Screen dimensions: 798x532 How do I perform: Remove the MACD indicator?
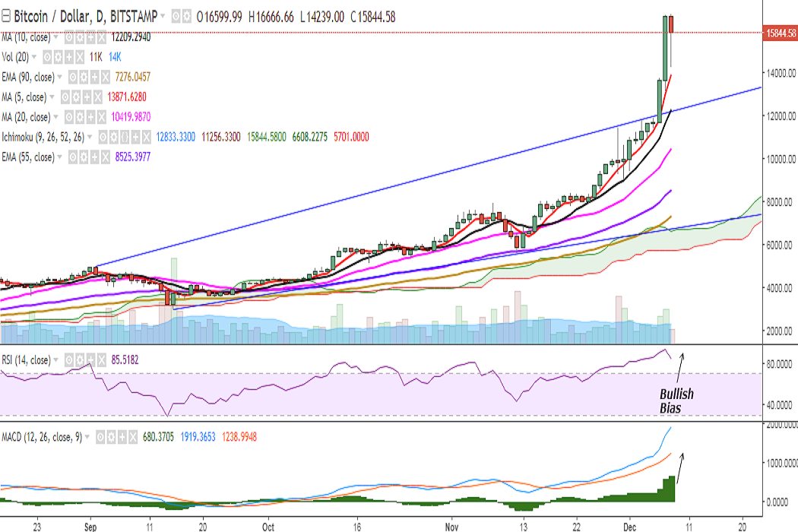coord(133,437)
